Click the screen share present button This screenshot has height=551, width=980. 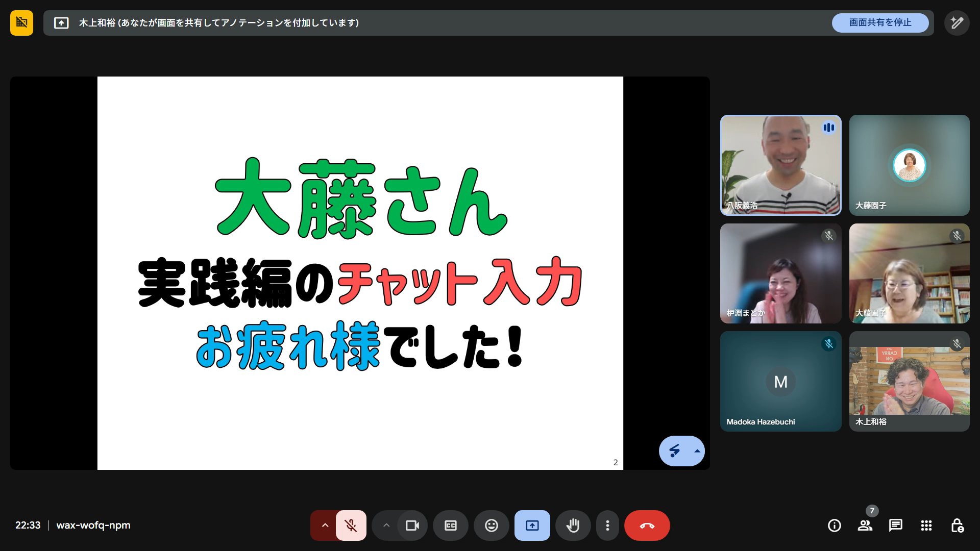point(532,525)
